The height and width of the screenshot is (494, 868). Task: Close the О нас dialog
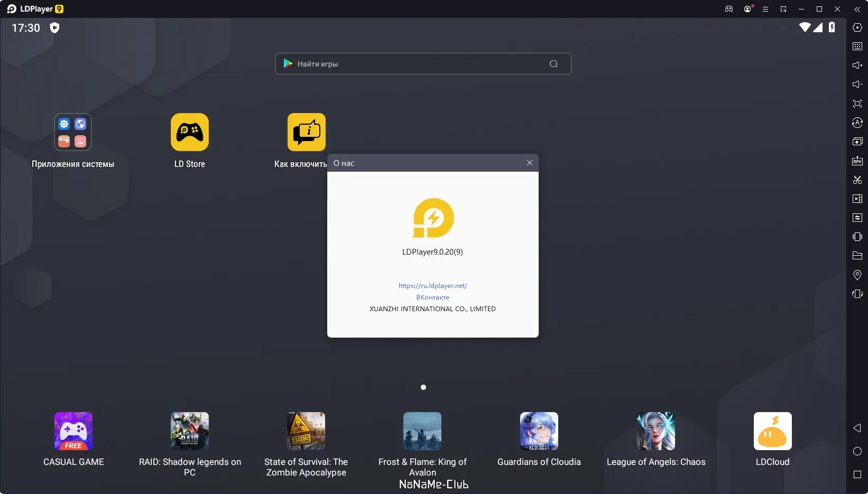click(x=530, y=163)
